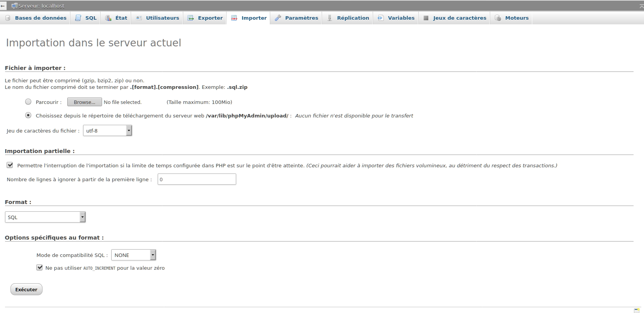Screen dimensions: 644x313
Task: Uncheck the AUTO_INCREMENT zero value checkbox
Action: [39, 267]
